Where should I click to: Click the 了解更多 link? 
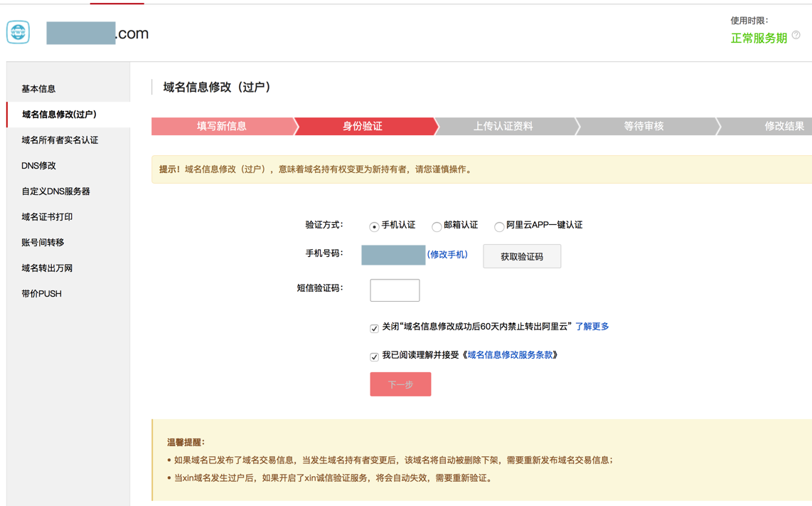(x=592, y=327)
